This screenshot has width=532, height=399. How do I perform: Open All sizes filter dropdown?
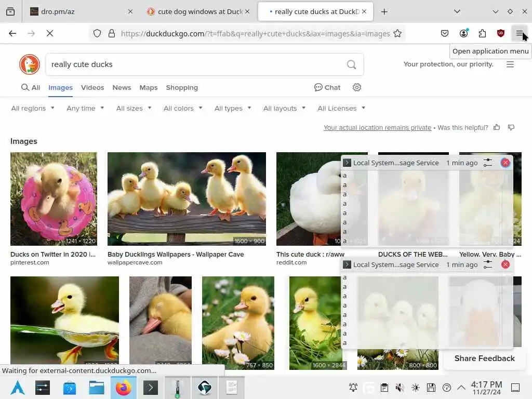(x=134, y=108)
